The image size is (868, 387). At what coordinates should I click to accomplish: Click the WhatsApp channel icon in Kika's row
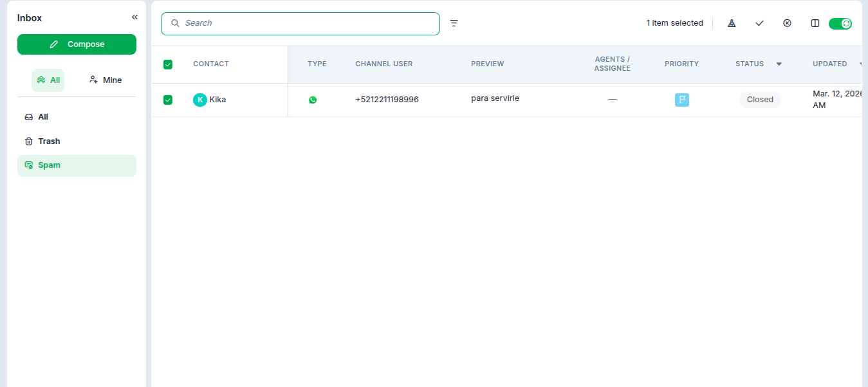313,100
